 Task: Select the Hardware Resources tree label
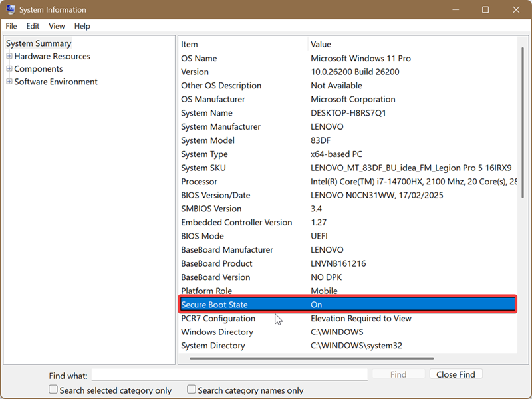click(x=53, y=57)
